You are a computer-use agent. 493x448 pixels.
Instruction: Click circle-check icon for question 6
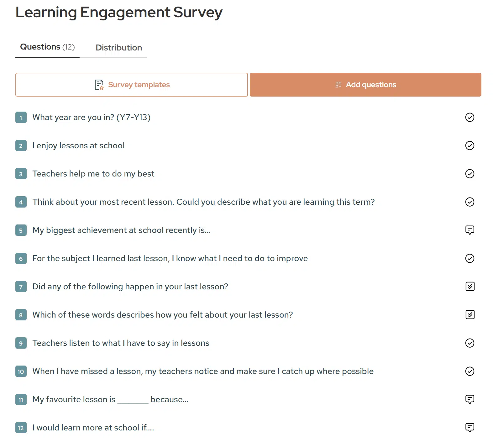click(469, 258)
